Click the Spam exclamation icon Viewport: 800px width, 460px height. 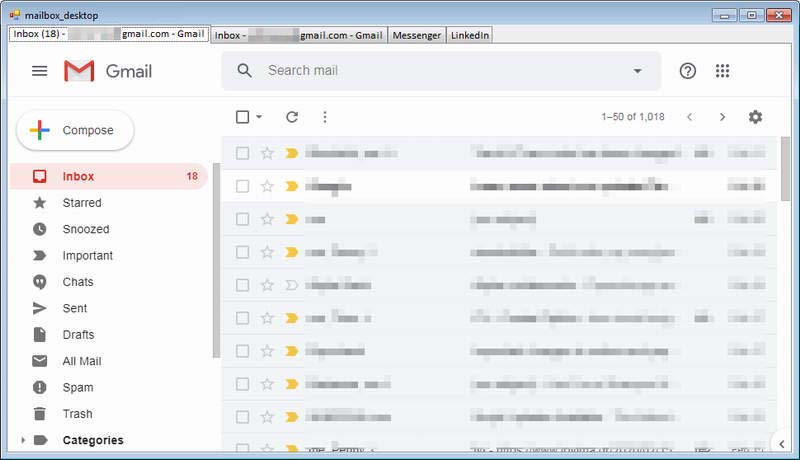tap(39, 387)
